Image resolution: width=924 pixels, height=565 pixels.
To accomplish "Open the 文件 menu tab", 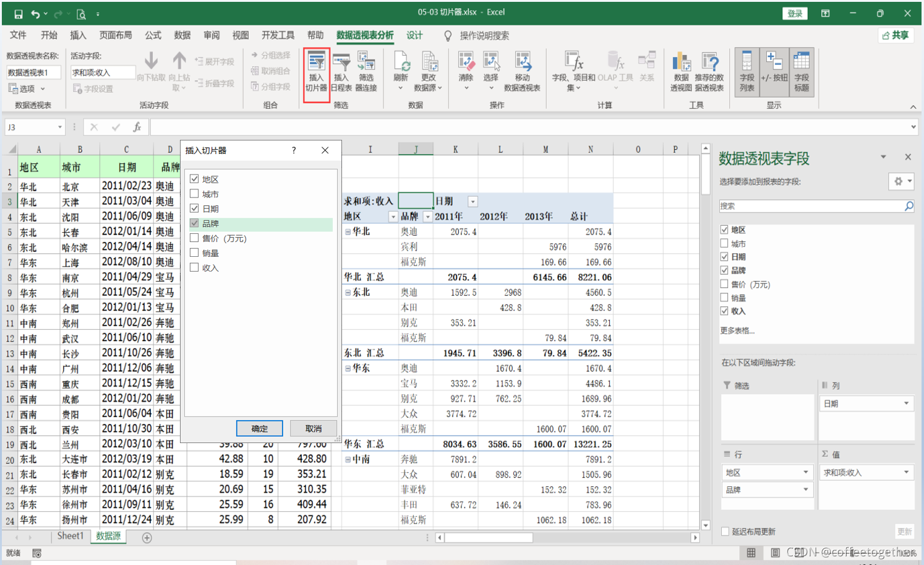I will pos(18,35).
